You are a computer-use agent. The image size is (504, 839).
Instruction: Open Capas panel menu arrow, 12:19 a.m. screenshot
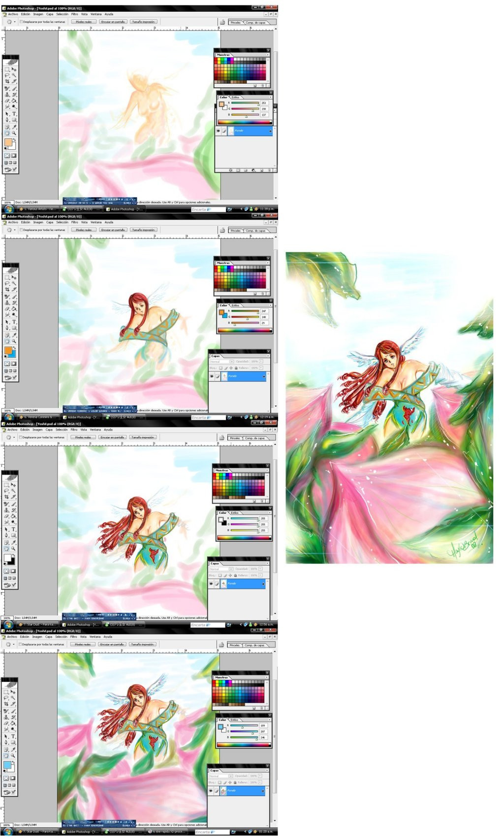268,356
